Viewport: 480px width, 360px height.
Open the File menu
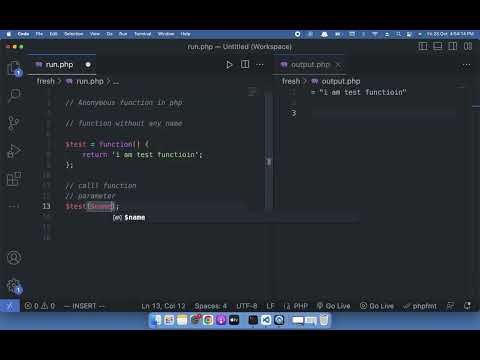point(39,34)
